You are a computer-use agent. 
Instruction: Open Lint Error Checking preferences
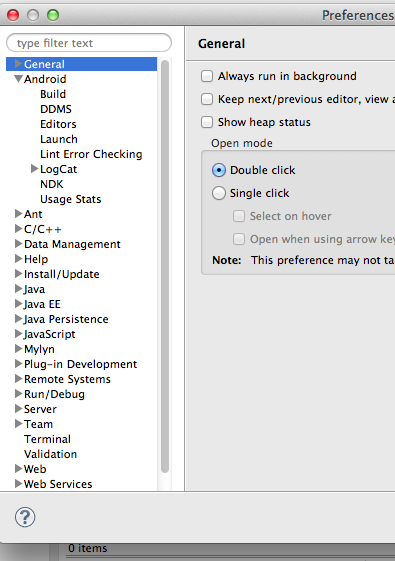[91, 154]
